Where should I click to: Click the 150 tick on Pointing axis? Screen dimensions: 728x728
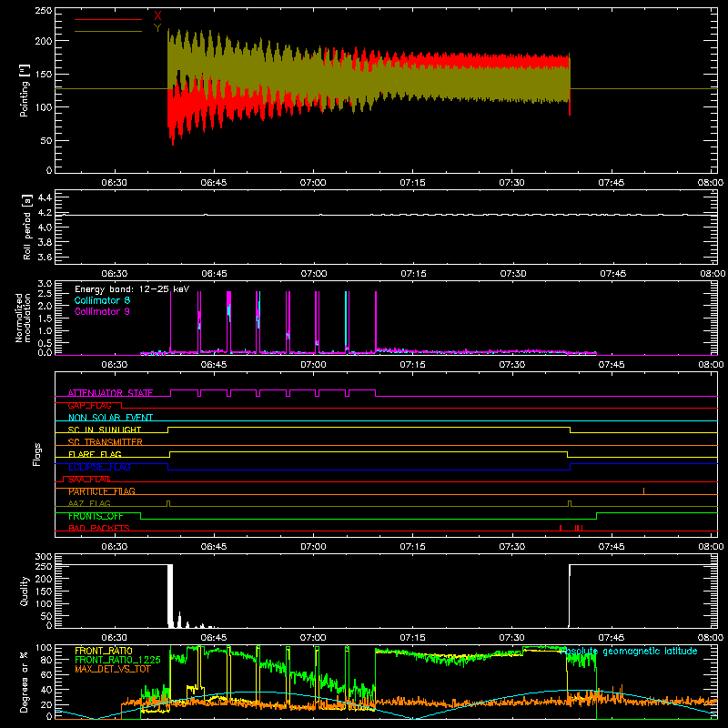pyautogui.click(x=43, y=75)
